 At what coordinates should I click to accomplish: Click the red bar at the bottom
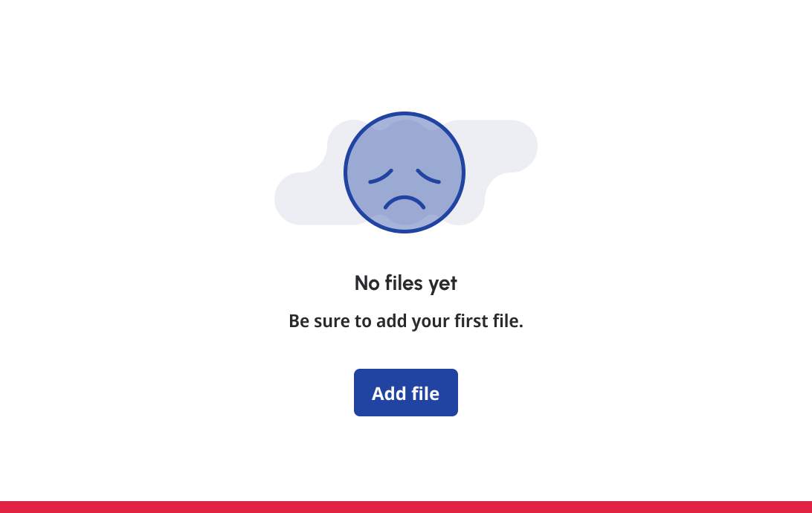tap(406, 507)
